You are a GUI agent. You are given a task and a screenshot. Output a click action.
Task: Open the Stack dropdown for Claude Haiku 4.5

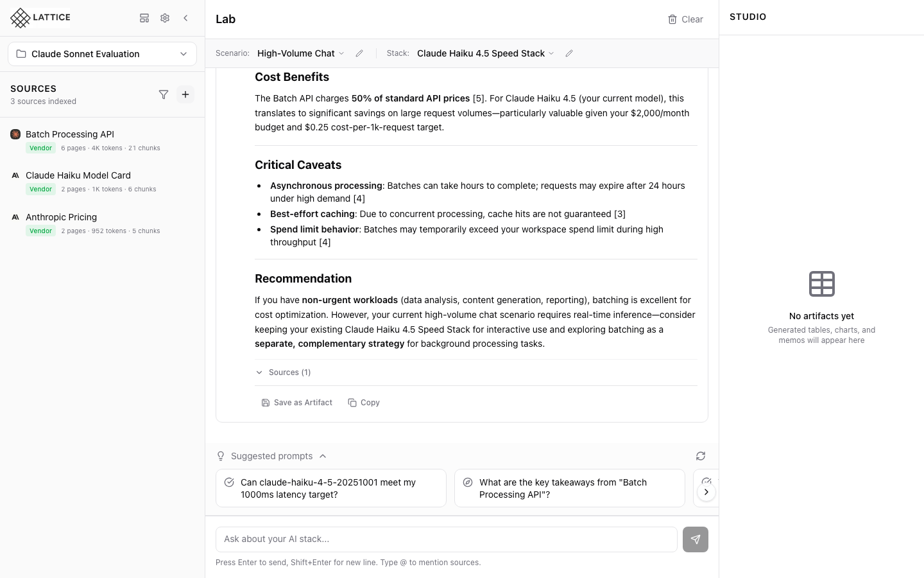pyautogui.click(x=485, y=53)
